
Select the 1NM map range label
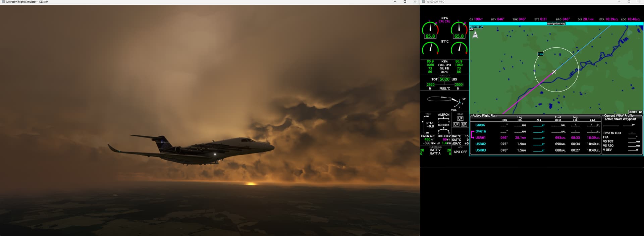point(541,54)
